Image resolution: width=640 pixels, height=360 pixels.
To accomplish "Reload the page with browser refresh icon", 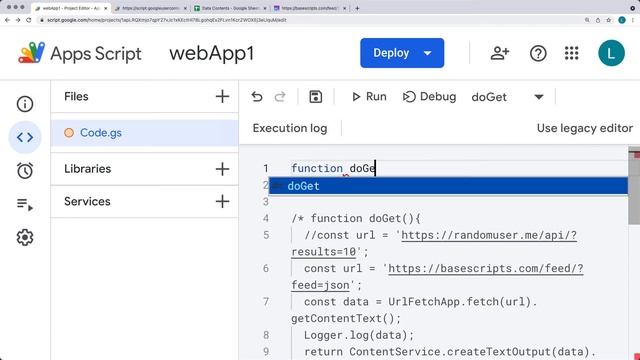I will tap(29, 20).
